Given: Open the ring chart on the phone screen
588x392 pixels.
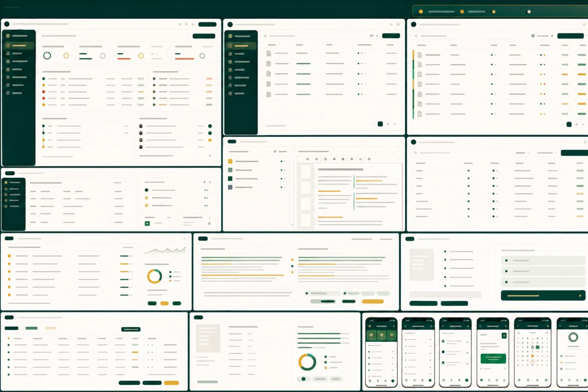Looking at the screenshot, I should 573,337.
